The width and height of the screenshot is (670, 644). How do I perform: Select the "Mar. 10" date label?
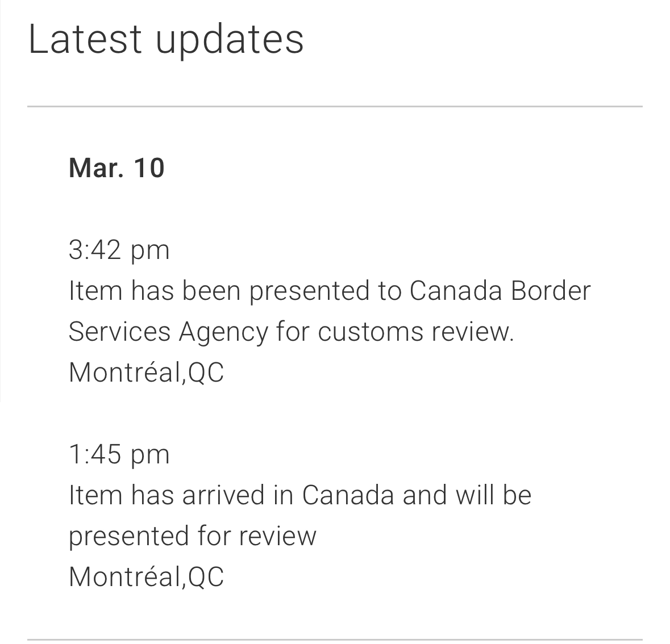[x=116, y=168]
